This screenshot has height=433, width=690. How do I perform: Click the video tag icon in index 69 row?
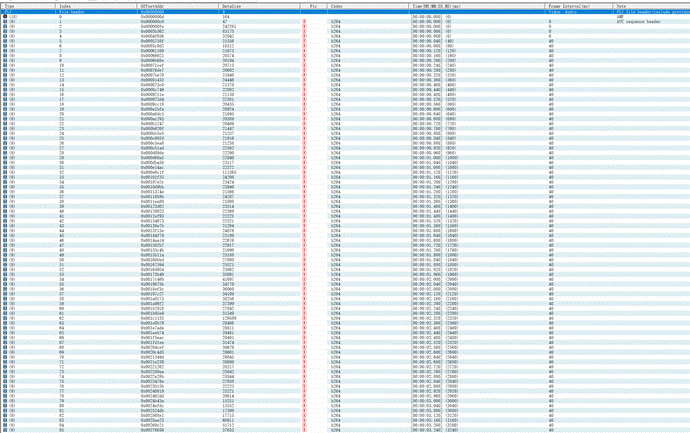click(5, 352)
